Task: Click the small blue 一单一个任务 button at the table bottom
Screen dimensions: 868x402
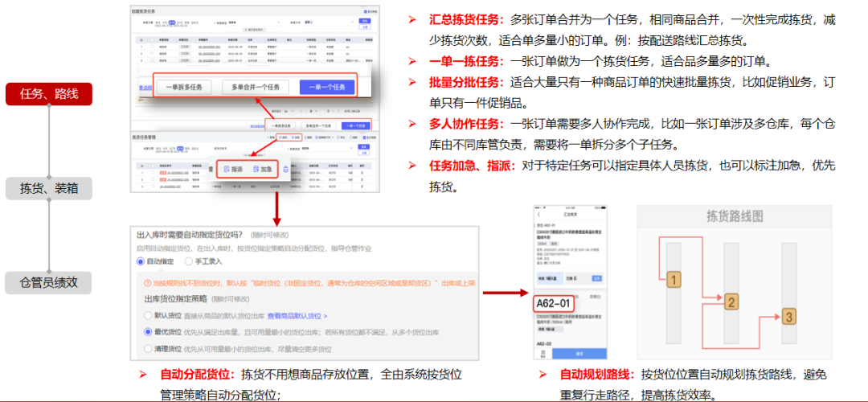Action: coord(356,125)
